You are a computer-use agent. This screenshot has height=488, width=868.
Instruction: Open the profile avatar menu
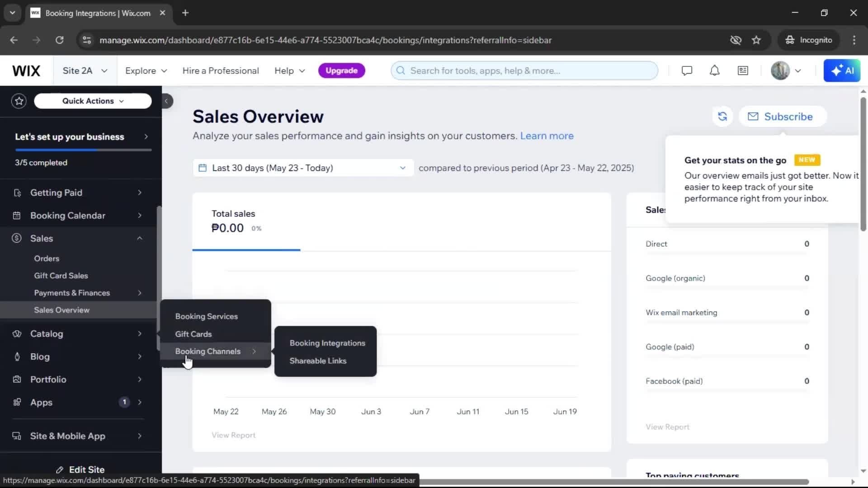coord(786,70)
